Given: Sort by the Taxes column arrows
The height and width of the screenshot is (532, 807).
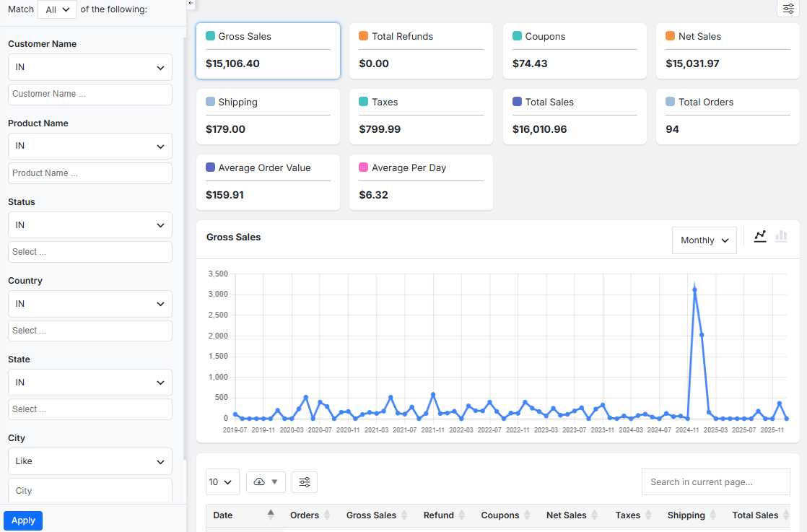Looking at the screenshot, I should [648, 515].
